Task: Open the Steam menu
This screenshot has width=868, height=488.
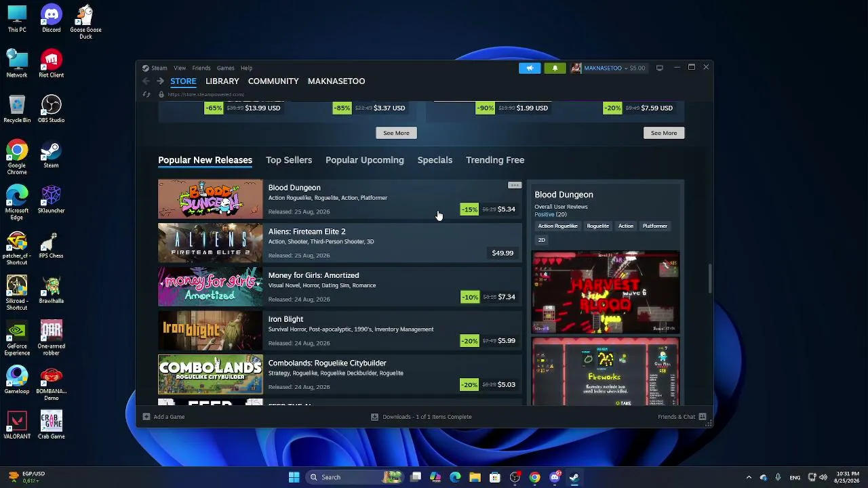Action: [x=159, y=68]
